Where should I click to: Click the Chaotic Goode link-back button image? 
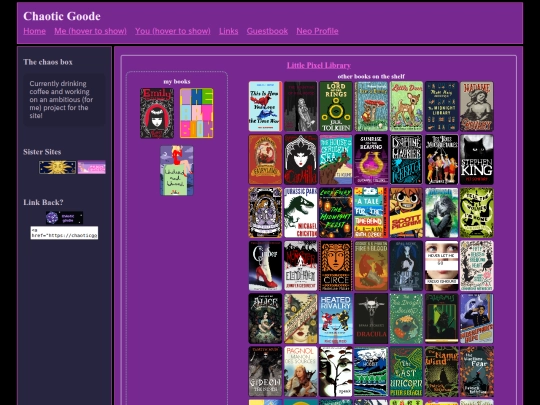coord(64,218)
